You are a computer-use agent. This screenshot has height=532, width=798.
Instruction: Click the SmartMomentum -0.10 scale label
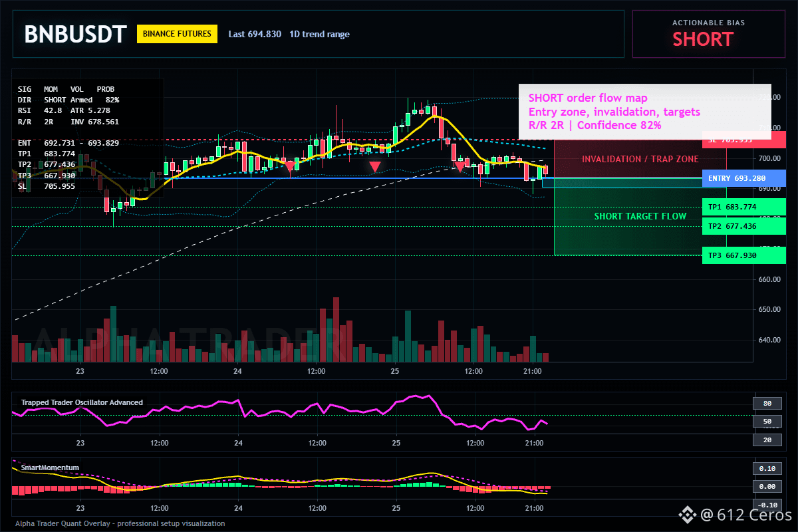[x=767, y=504]
